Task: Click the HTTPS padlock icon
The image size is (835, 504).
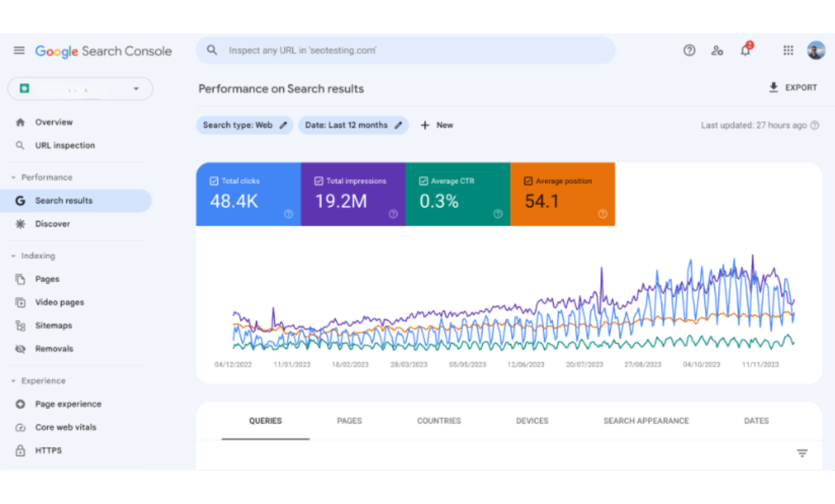Action: 20,450
